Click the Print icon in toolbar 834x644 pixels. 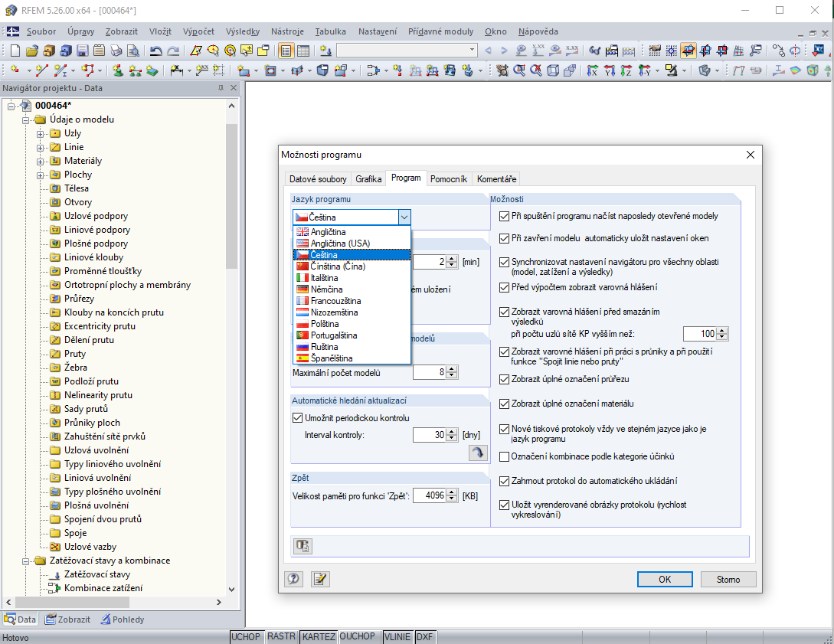pos(116,51)
